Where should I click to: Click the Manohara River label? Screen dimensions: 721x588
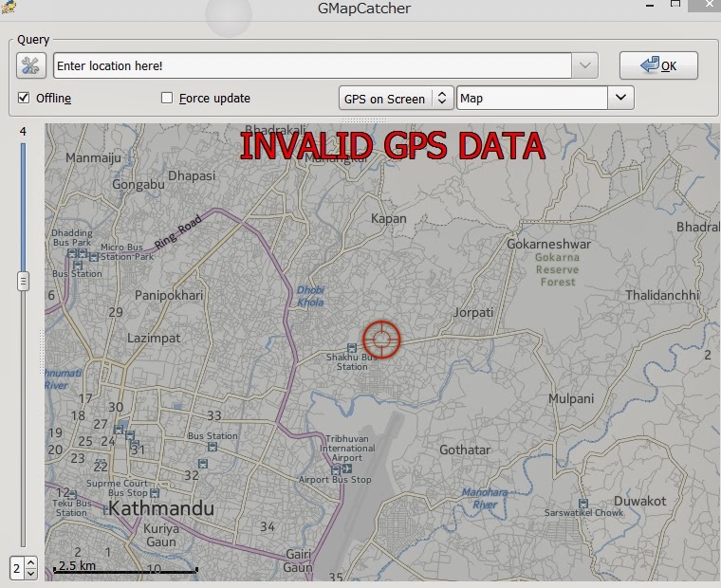coord(485,498)
